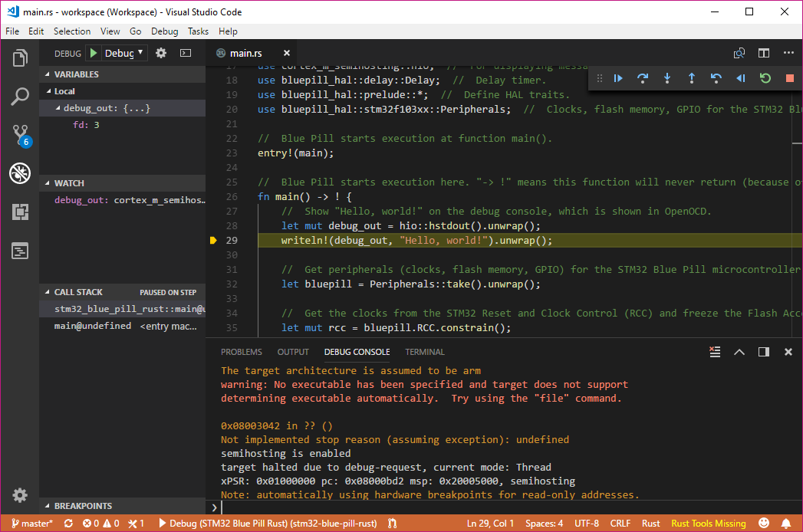Image resolution: width=803 pixels, height=532 pixels.
Task: Open the Extensions view in activity bar
Action: [x=20, y=212]
